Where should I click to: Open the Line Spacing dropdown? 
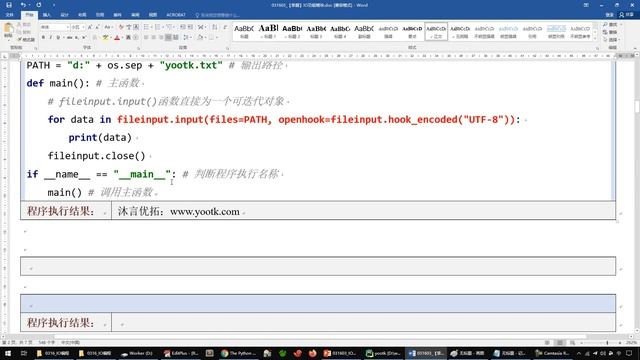point(187,38)
